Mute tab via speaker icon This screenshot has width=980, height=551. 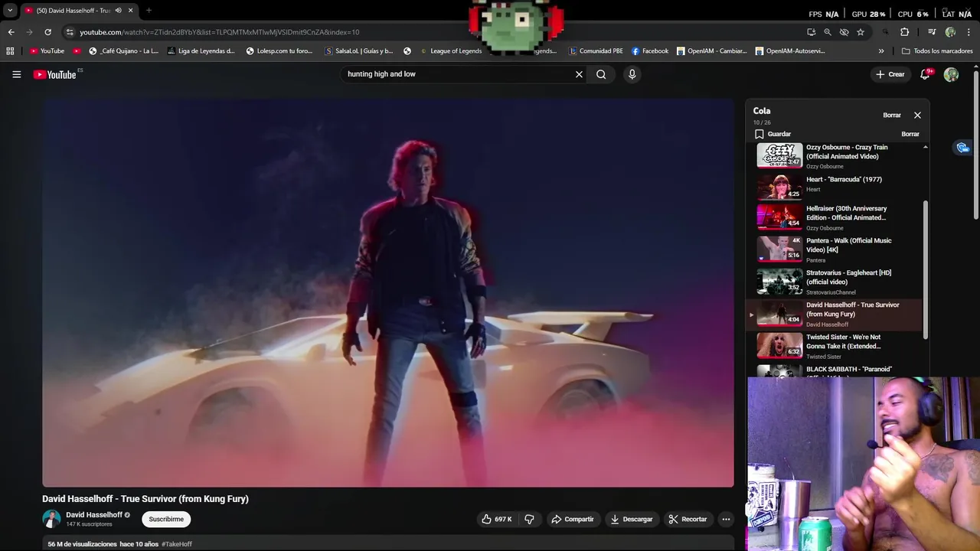[118, 11]
